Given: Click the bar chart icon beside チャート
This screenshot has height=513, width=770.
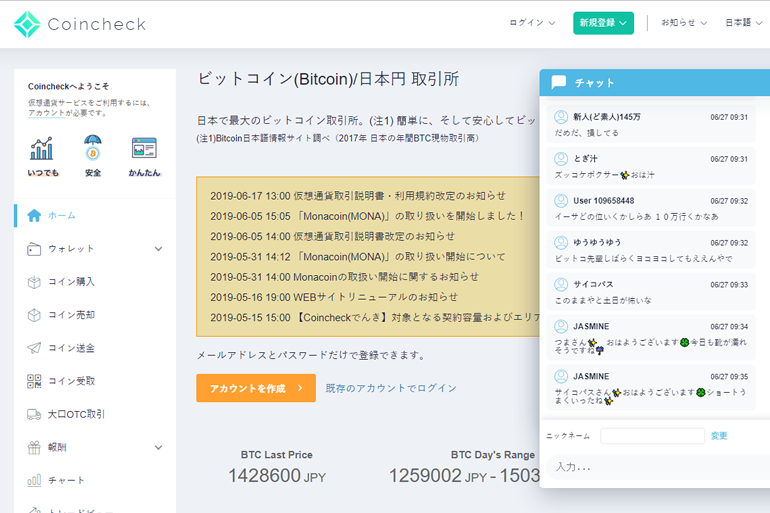Looking at the screenshot, I should tap(34, 480).
